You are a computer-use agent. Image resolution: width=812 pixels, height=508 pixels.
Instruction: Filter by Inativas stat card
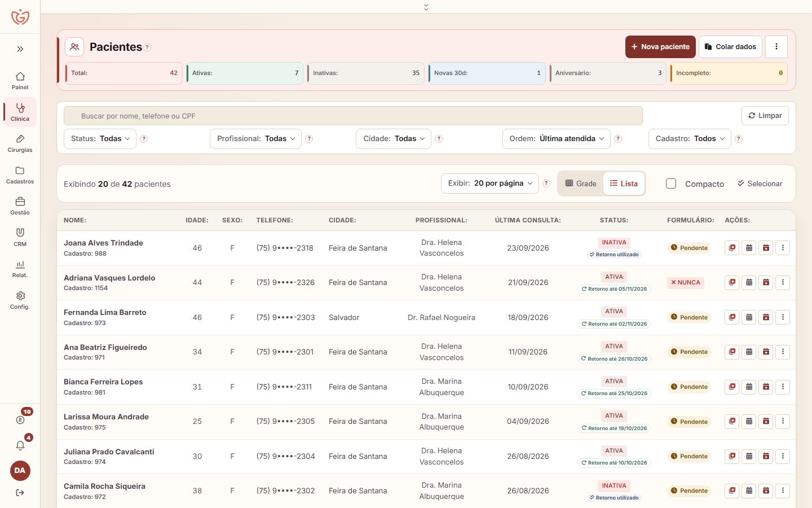366,73
